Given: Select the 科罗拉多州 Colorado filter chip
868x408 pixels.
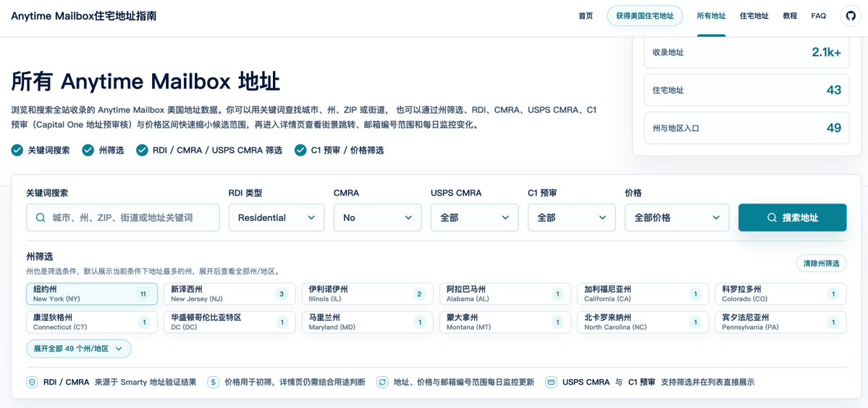Looking at the screenshot, I should click(x=781, y=293).
